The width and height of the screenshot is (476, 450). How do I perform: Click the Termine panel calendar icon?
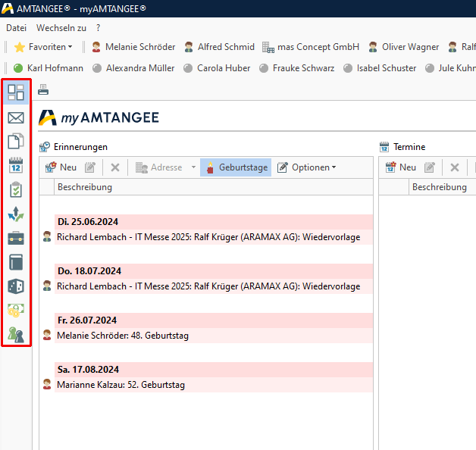[384, 147]
